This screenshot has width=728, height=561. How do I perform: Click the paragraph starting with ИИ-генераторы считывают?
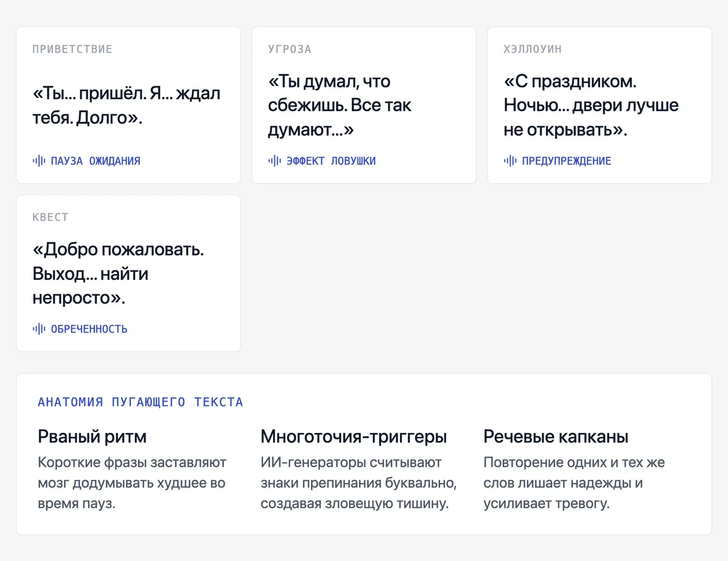tap(359, 483)
